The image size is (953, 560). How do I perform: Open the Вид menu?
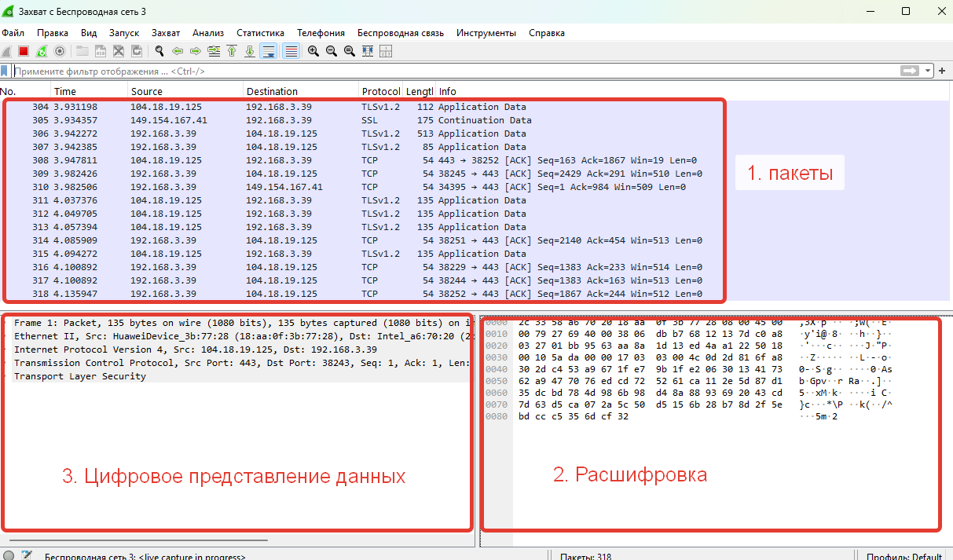[x=89, y=33]
